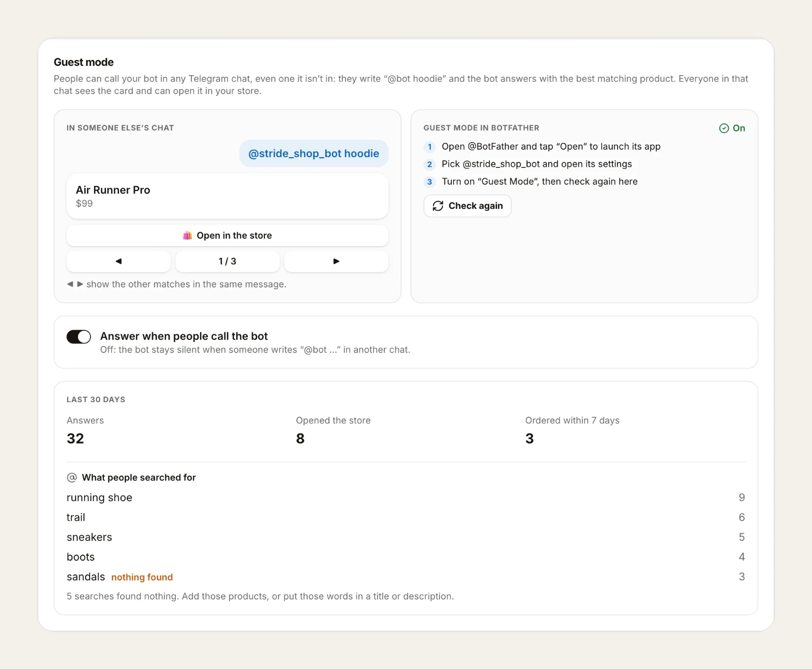Click Open @BotFather and tap Open instruction
The image size is (812, 669).
[551, 147]
